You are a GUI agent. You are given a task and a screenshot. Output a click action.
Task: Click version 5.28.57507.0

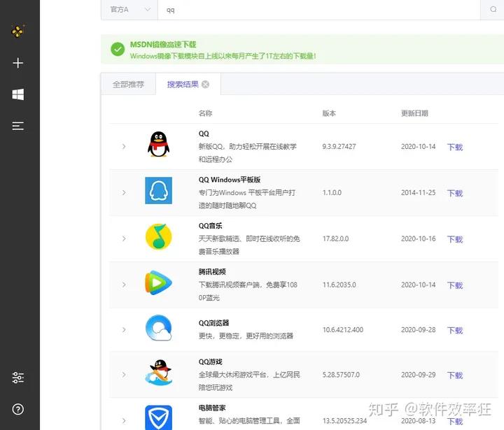click(341, 375)
